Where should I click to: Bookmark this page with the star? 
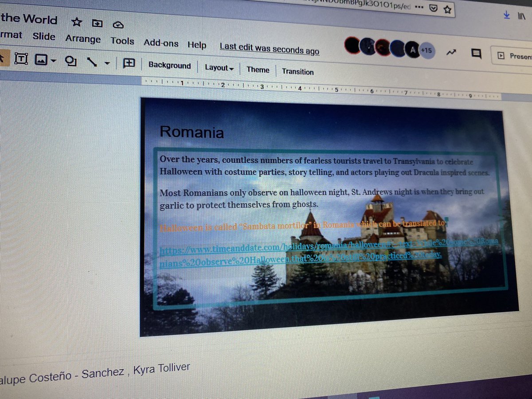pyautogui.click(x=448, y=9)
